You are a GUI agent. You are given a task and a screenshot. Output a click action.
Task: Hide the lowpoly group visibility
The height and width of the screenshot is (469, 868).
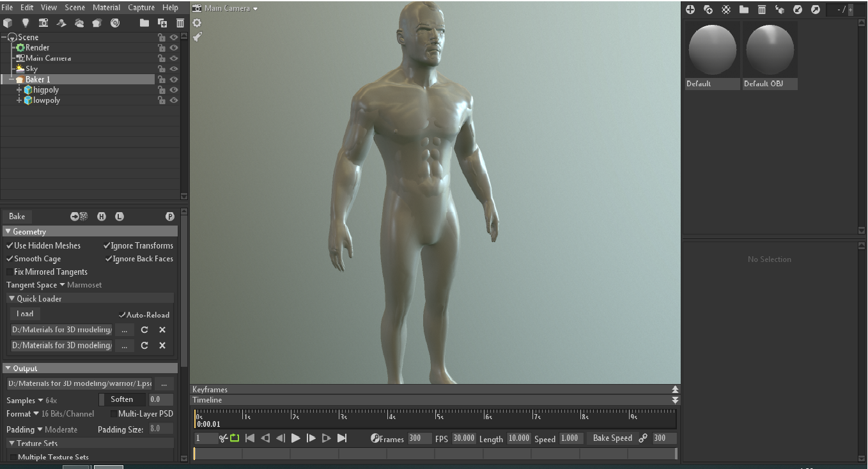[x=173, y=100]
